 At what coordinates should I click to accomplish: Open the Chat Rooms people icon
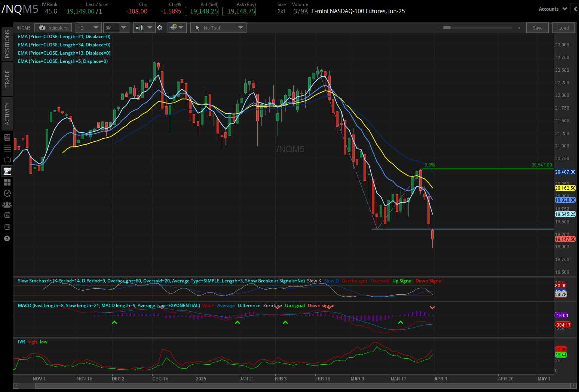pyautogui.click(x=7, y=205)
